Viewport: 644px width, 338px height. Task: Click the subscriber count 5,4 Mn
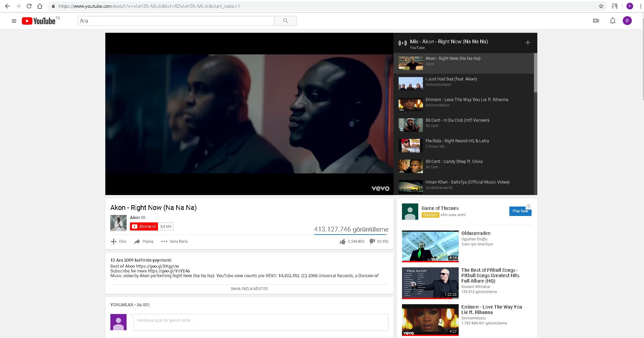[166, 226]
